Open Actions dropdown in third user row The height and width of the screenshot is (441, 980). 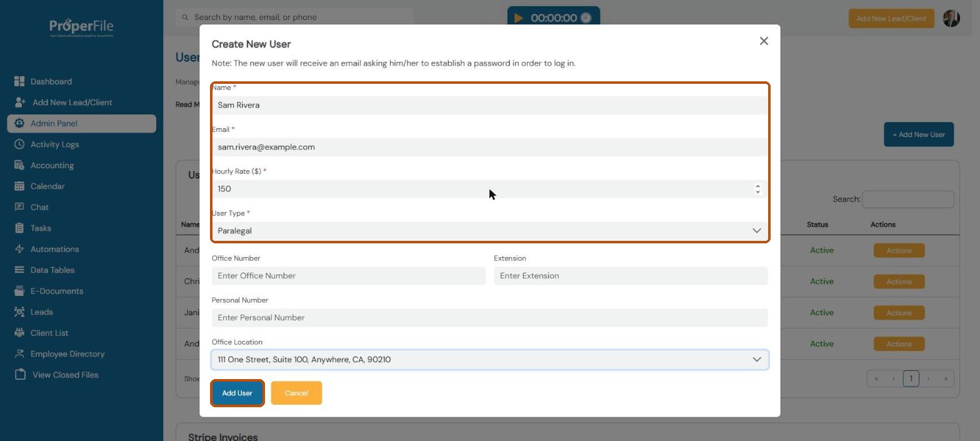(x=899, y=313)
